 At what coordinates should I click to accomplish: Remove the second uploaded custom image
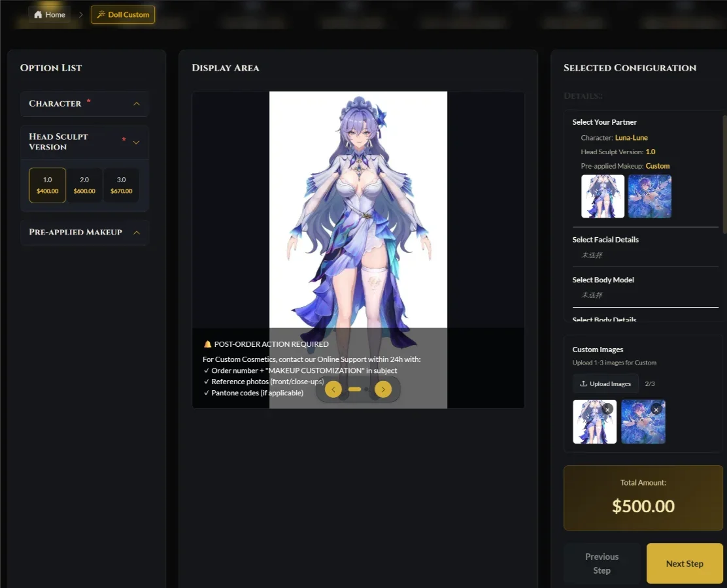tap(656, 408)
